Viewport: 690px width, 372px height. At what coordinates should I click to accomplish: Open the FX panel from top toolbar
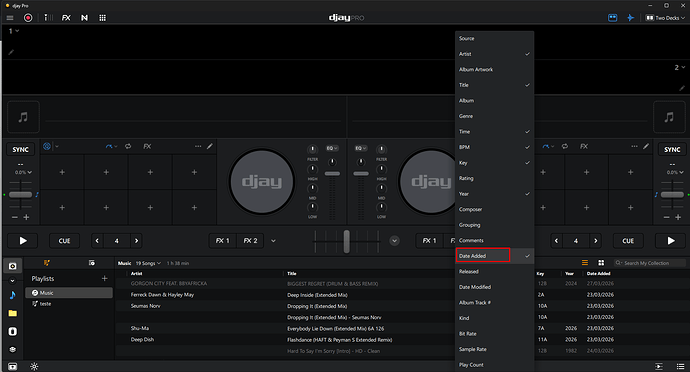tap(66, 18)
